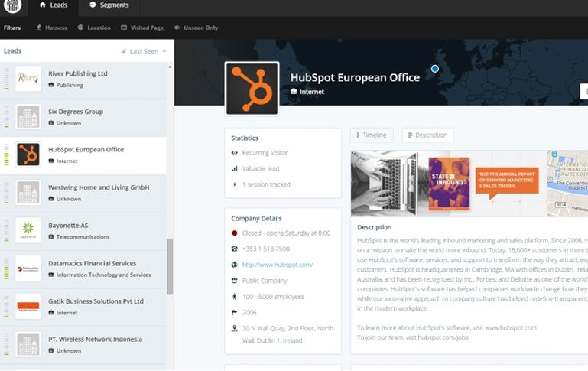Toggle the Visited Page filter
The image size is (588, 371).
[141, 28]
